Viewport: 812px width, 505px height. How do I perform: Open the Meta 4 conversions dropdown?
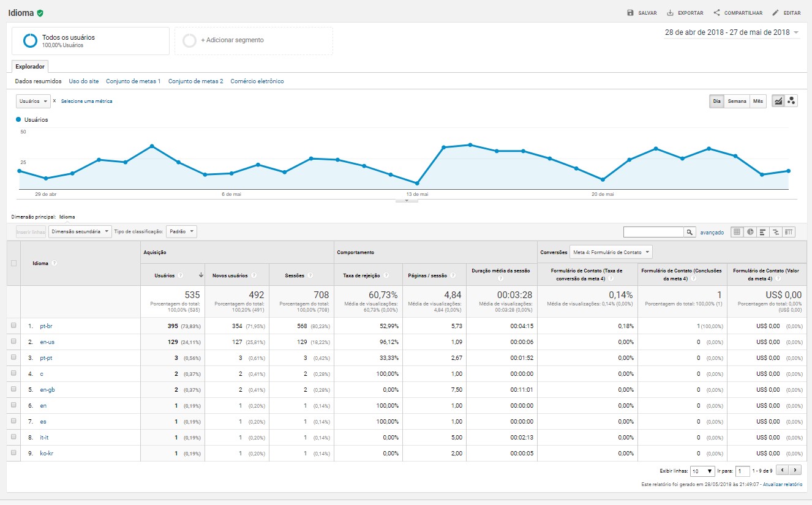point(611,252)
